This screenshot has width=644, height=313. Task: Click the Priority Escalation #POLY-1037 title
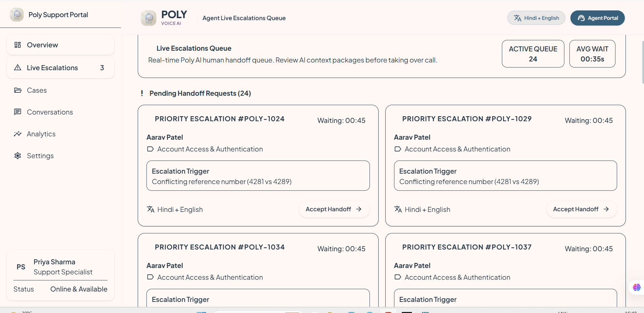coord(467,247)
